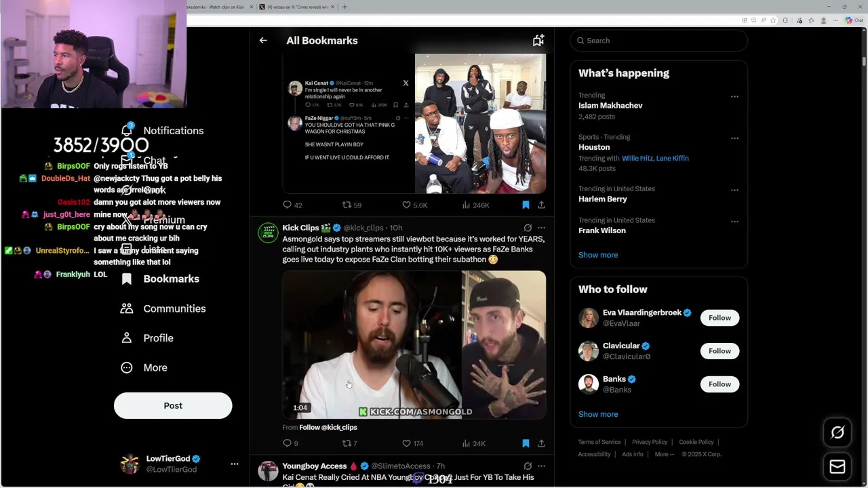The width and height of the screenshot is (868, 488).
Task: Open Grok icon on Kick Clips post
Action: point(528,228)
